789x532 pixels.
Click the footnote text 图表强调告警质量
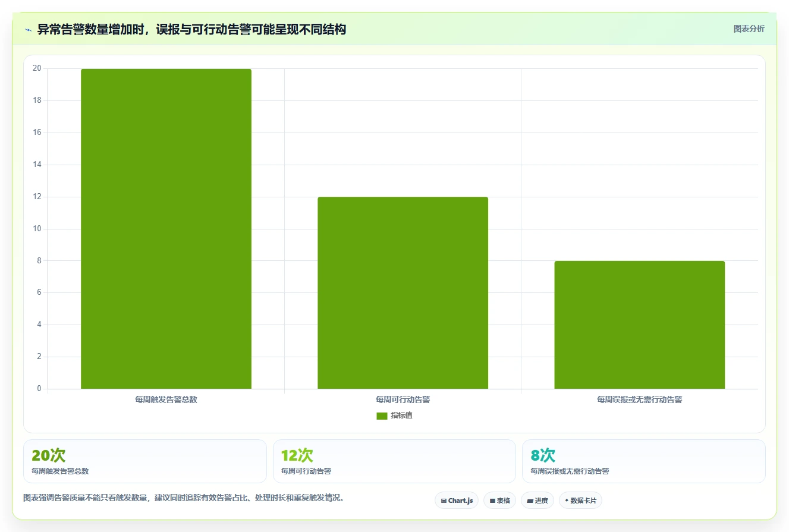coord(184,498)
